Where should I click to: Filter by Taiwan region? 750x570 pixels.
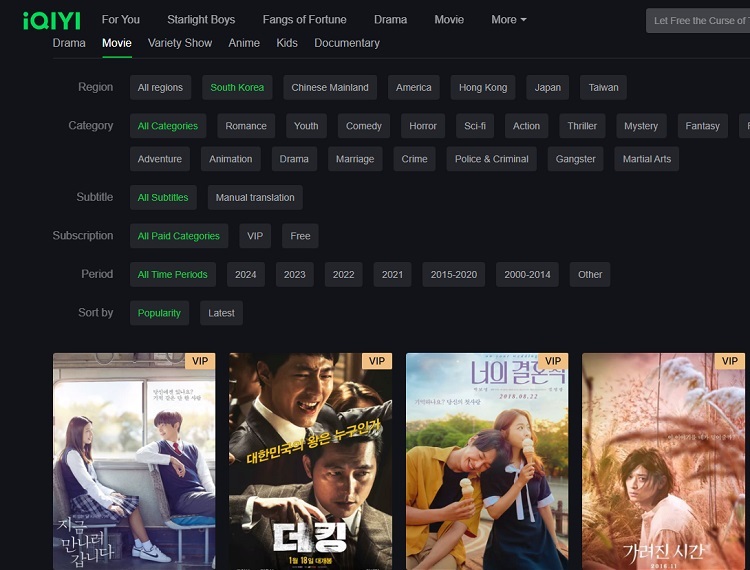click(x=603, y=88)
